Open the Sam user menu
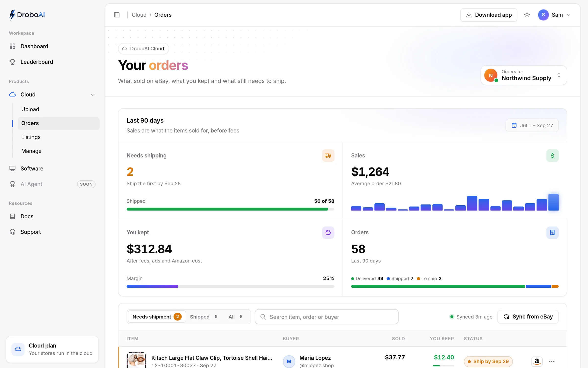 coord(554,15)
